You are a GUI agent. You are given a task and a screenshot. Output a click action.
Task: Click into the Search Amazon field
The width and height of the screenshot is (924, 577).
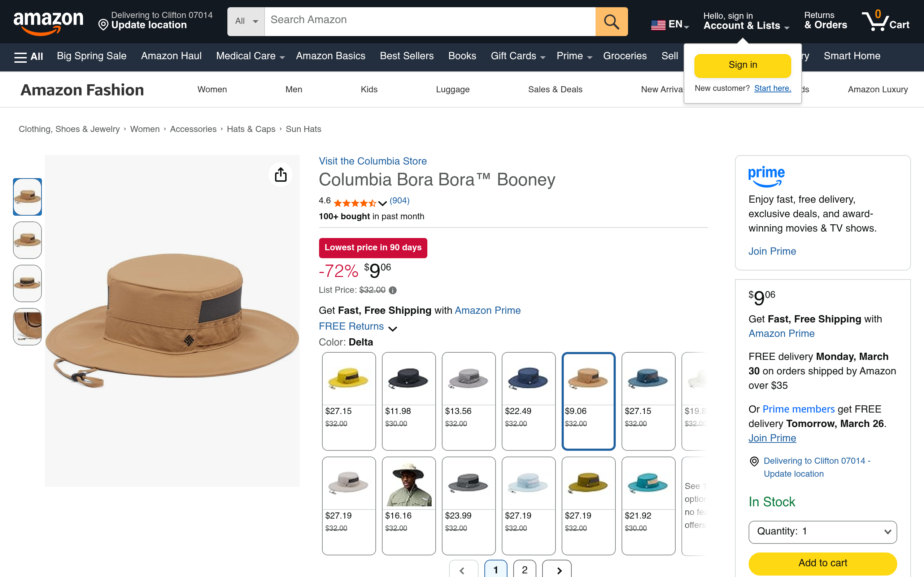point(430,20)
